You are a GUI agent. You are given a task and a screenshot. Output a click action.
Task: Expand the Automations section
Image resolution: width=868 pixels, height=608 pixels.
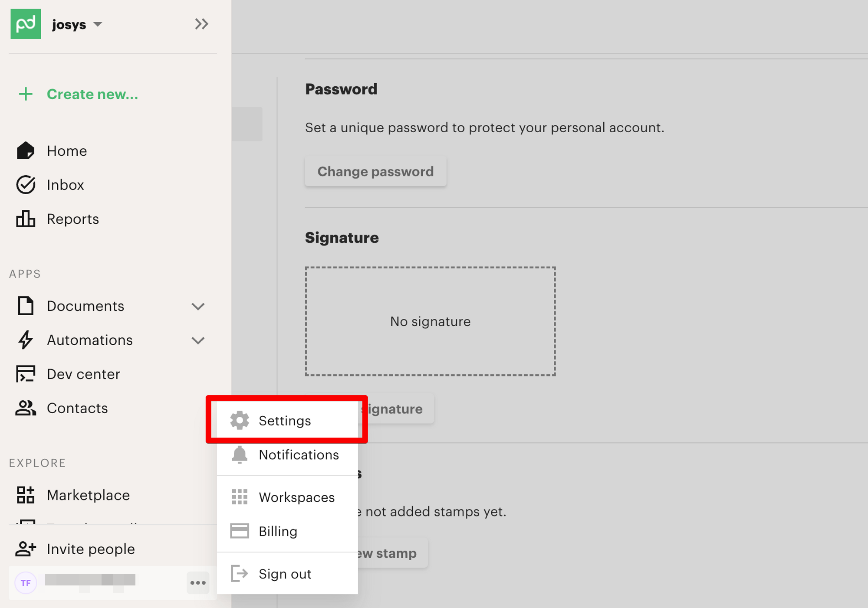pyautogui.click(x=198, y=340)
